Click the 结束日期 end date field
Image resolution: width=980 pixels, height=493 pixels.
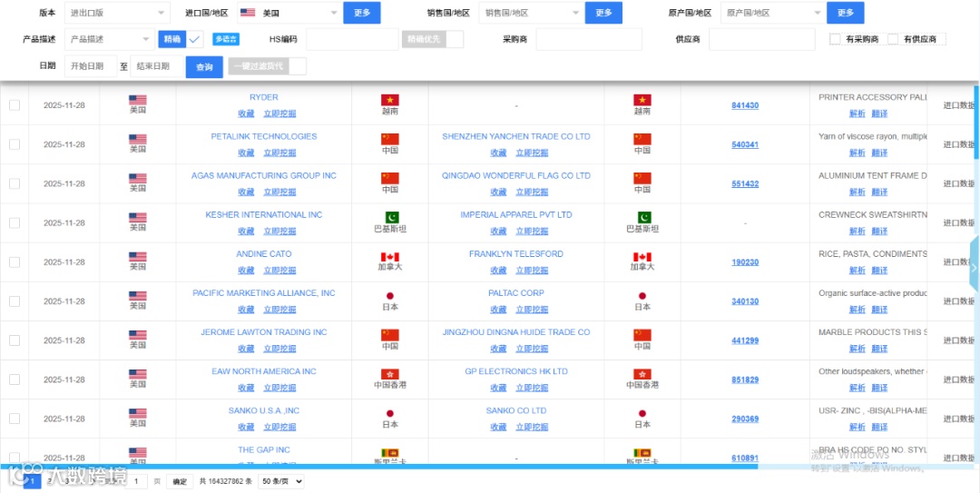pyautogui.click(x=157, y=66)
